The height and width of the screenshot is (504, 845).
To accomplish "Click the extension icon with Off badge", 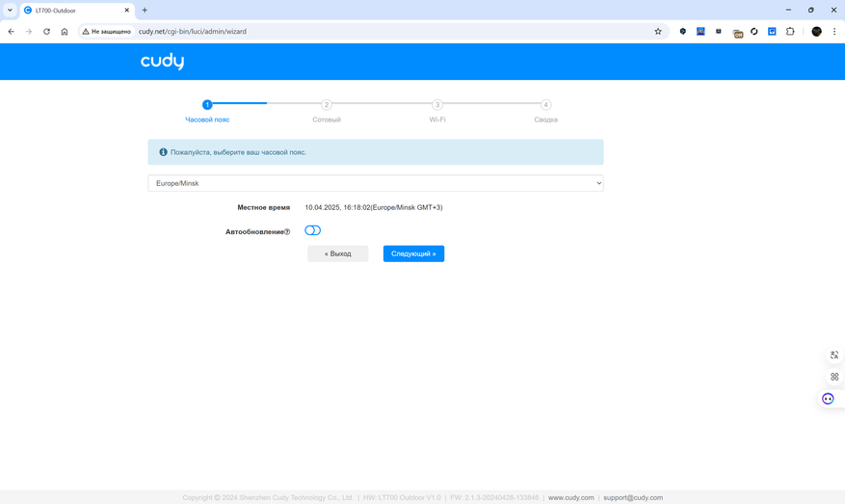I will pos(738,33).
